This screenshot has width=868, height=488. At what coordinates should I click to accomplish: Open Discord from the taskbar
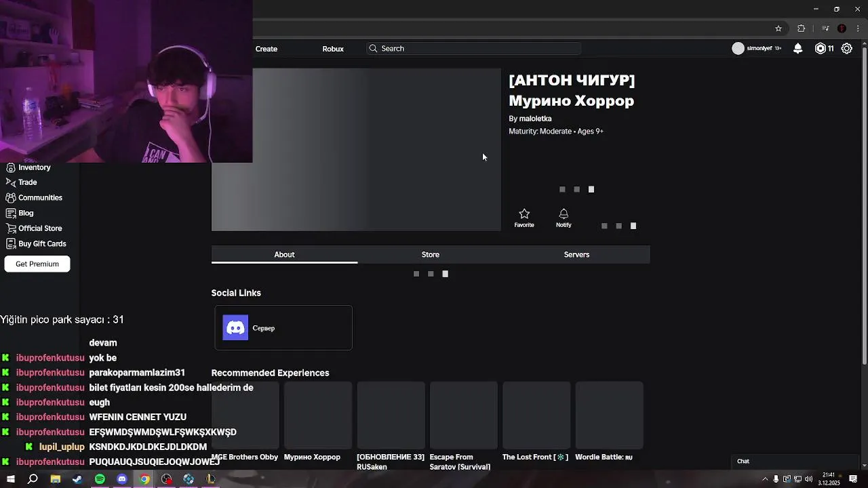pos(122,479)
